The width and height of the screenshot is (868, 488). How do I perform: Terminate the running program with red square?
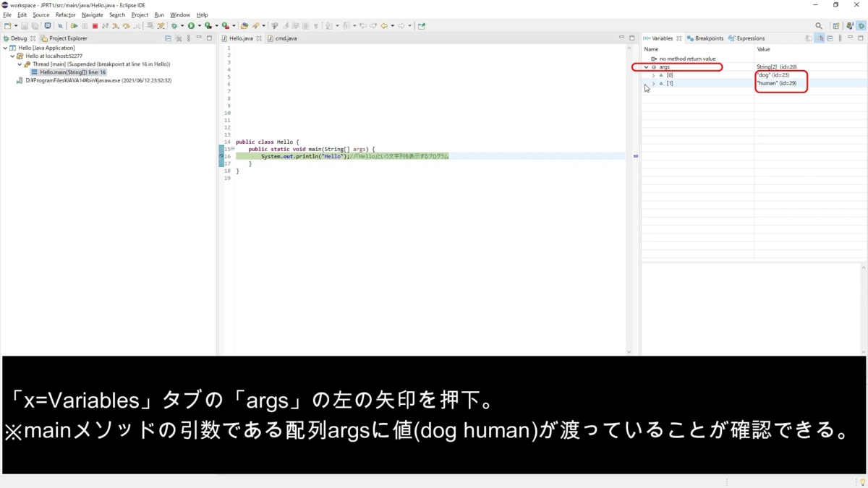pos(95,26)
